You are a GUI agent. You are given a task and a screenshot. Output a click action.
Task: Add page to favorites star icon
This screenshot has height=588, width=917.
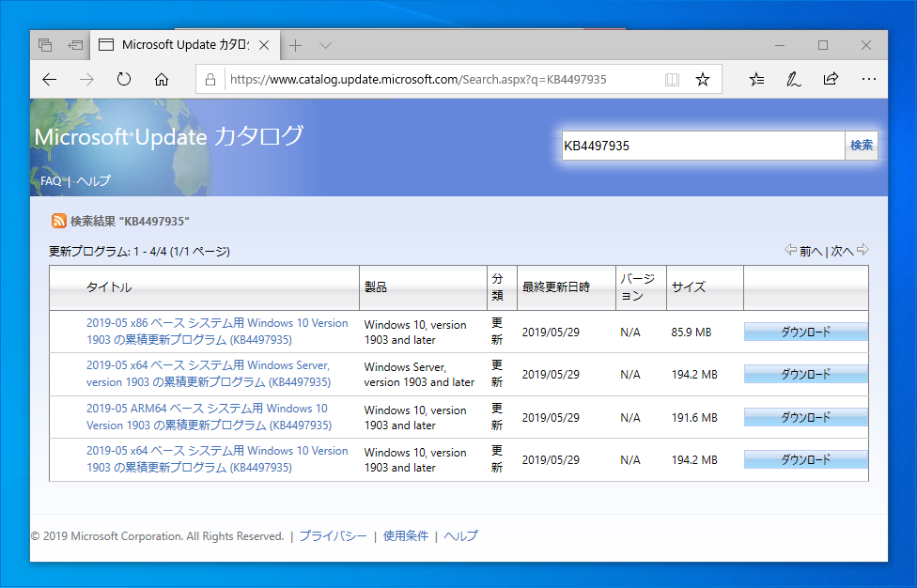(703, 80)
